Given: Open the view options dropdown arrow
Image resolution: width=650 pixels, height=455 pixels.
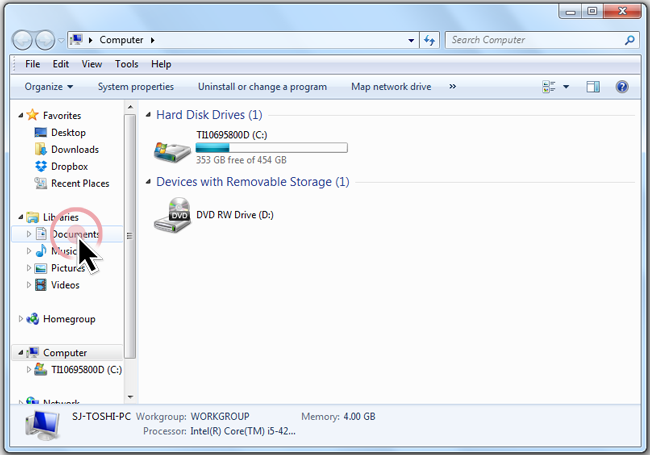Looking at the screenshot, I should coord(566,87).
